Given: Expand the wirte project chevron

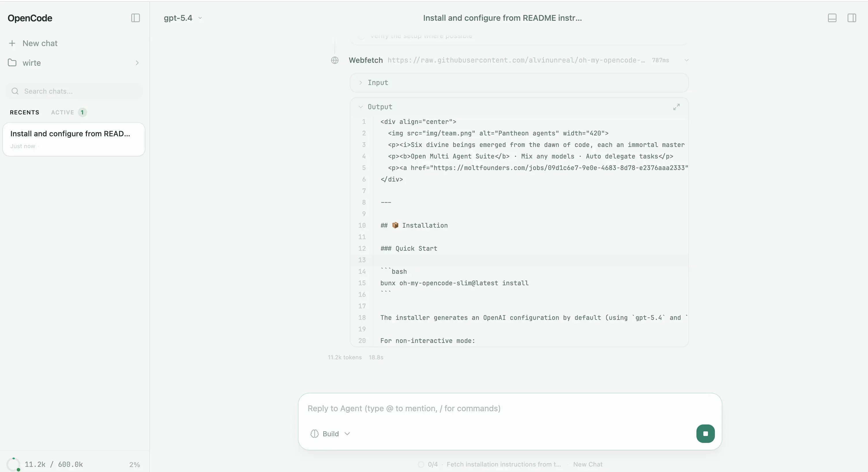Looking at the screenshot, I should (x=137, y=63).
